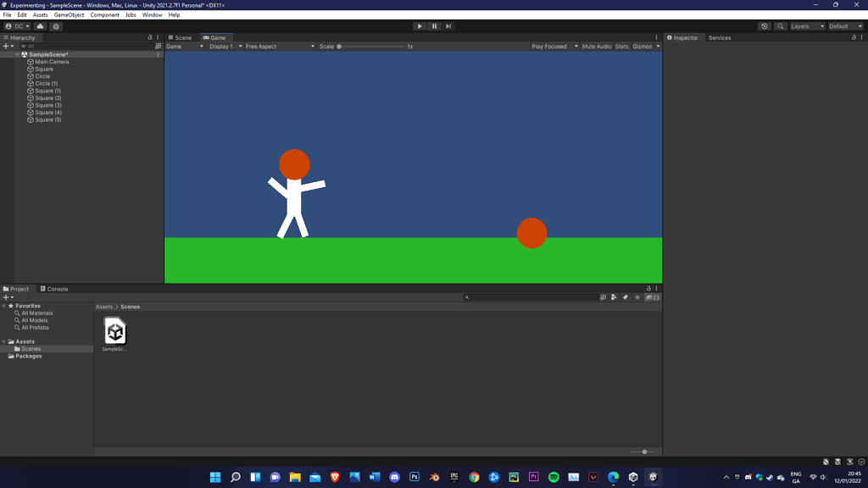Click the search icon in the toolbar
Viewport: 868px width, 488px height.
point(781,26)
